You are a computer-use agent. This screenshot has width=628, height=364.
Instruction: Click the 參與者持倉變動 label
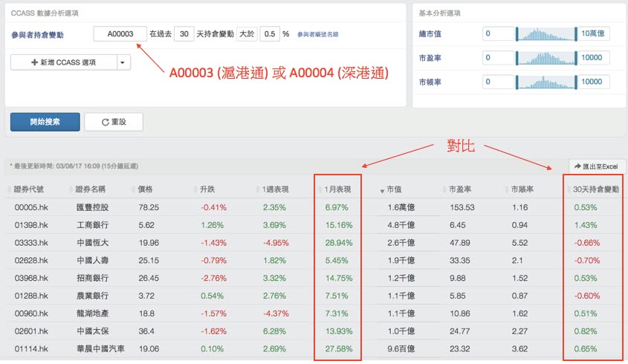[x=37, y=35]
